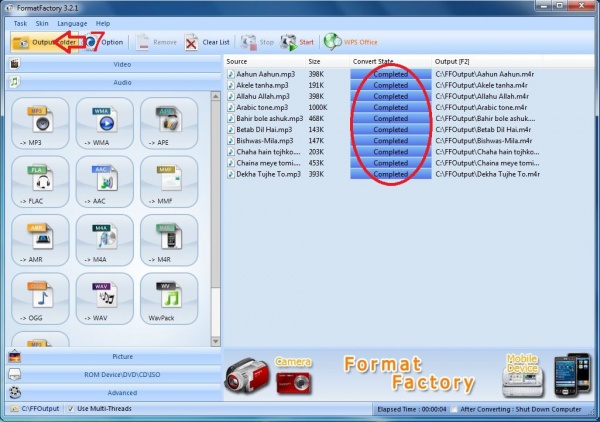The height and width of the screenshot is (422, 600).
Task: Click output path C:\FFOutput\Betab Dil Hai.m4r
Action: 483,129
